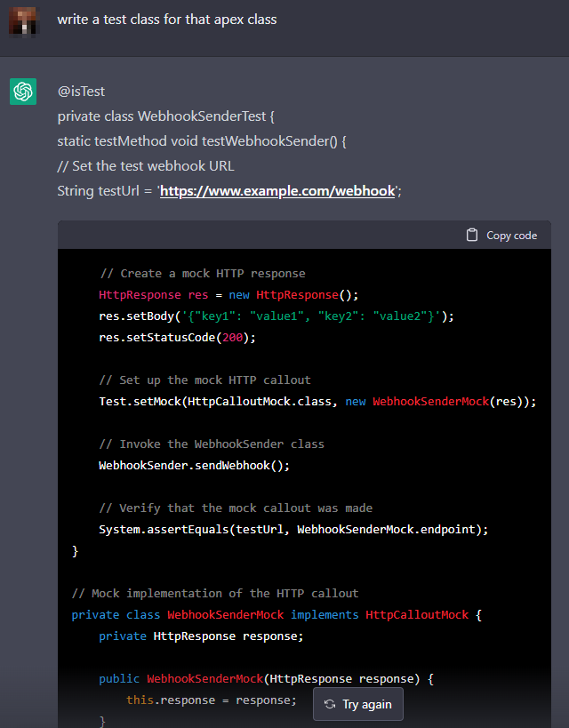Click the comment "// Invoke the WebhookSender class"
This screenshot has height=728, width=569.
point(212,444)
